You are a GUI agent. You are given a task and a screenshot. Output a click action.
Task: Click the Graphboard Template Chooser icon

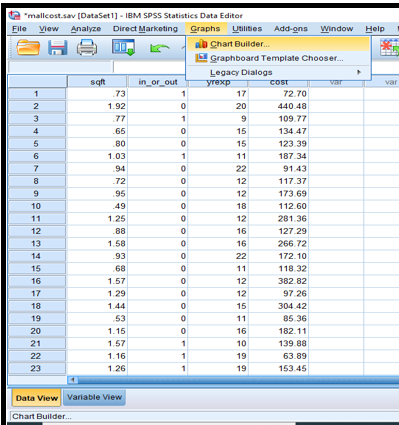point(201,58)
